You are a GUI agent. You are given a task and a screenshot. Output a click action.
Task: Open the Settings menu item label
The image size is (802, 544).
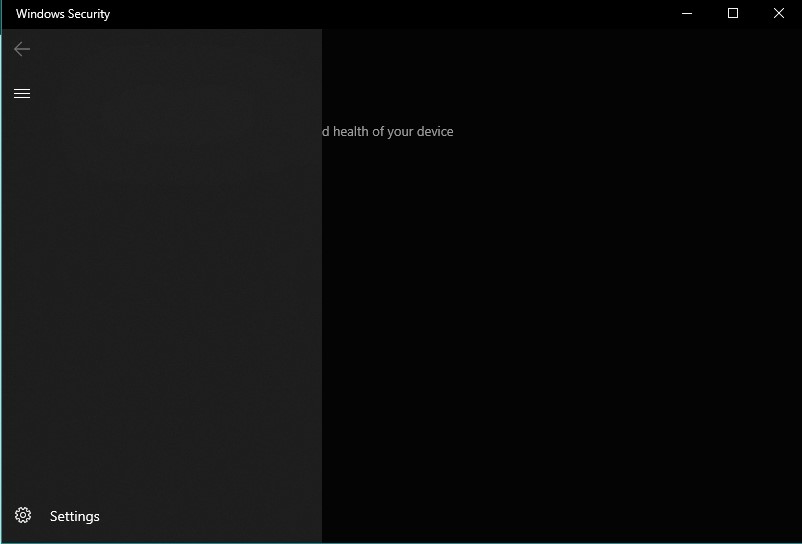(x=75, y=516)
